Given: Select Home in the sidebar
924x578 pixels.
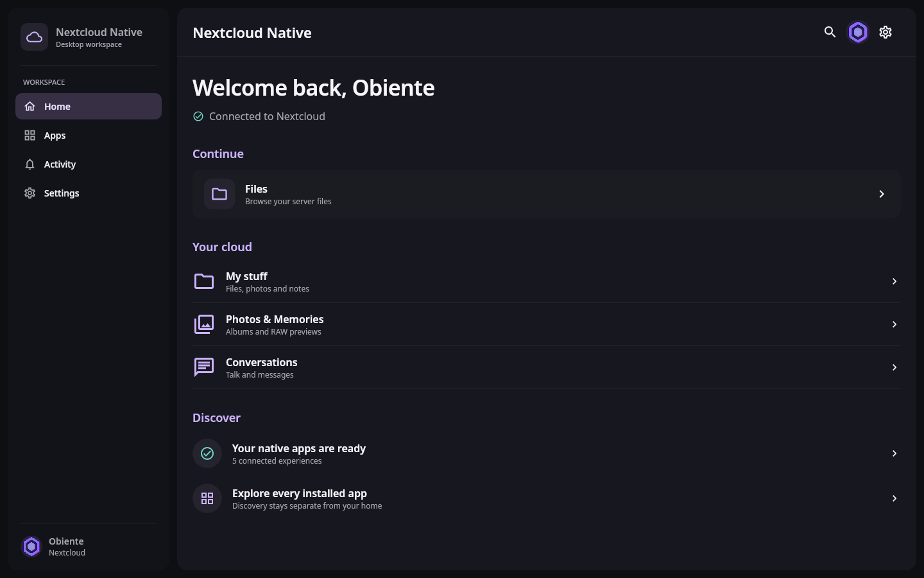Looking at the screenshot, I should [x=89, y=107].
